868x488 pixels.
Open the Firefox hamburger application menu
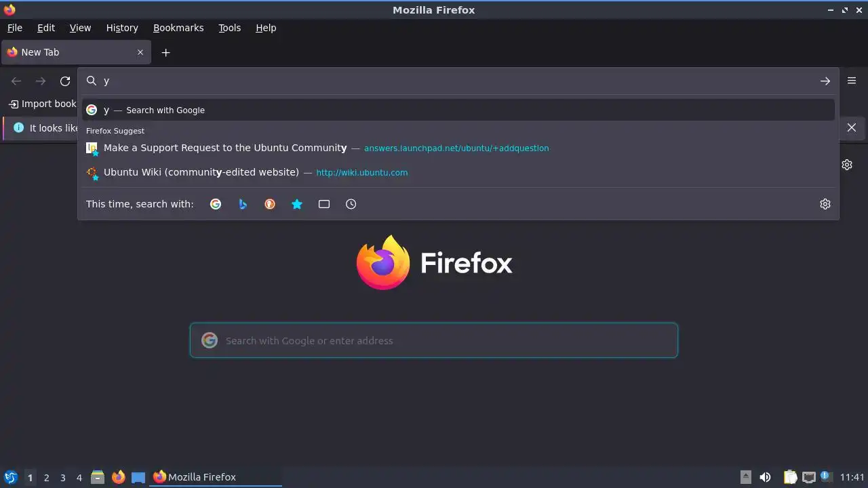(852, 81)
